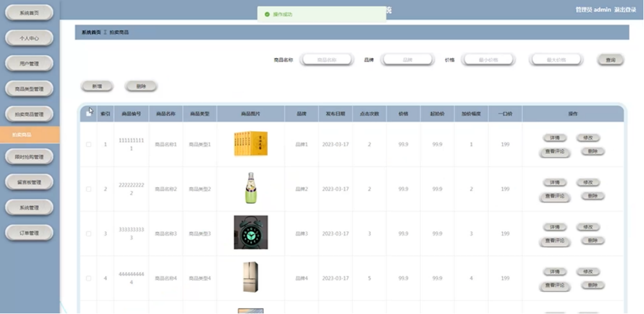Click the 点击次数 column header
Viewport: 644px width, 314px height.
click(369, 114)
